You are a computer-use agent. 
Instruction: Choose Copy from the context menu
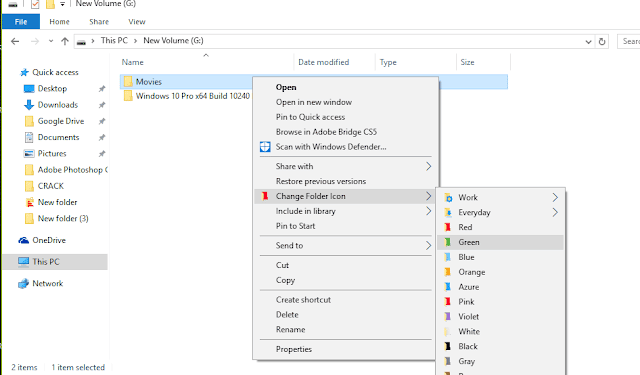[x=345, y=280]
